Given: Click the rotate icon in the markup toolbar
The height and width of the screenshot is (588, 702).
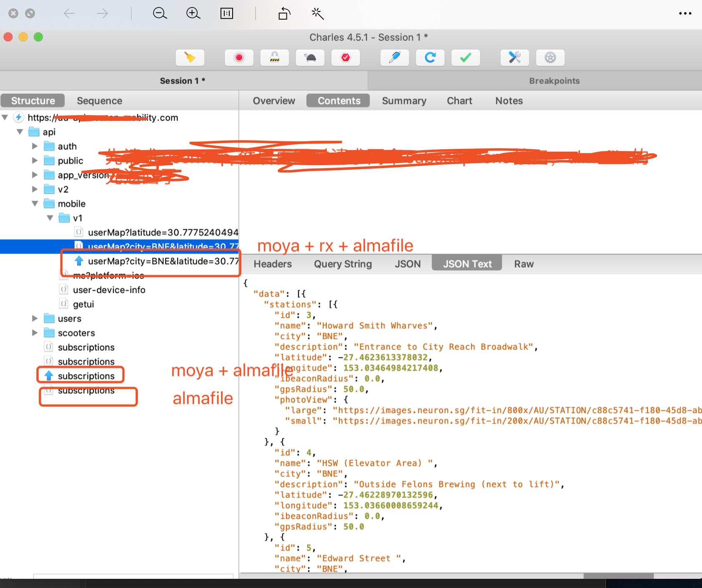Looking at the screenshot, I should pyautogui.click(x=284, y=13).
